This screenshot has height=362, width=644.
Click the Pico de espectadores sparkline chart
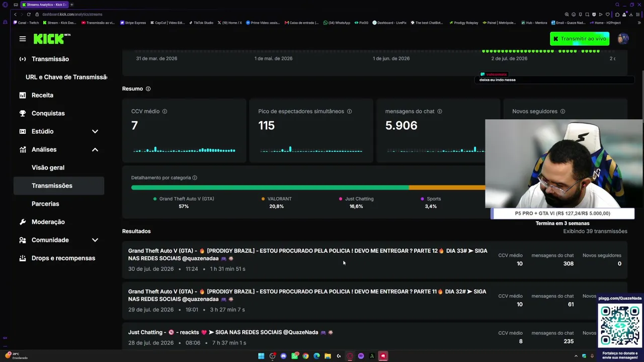pos(311,149)
